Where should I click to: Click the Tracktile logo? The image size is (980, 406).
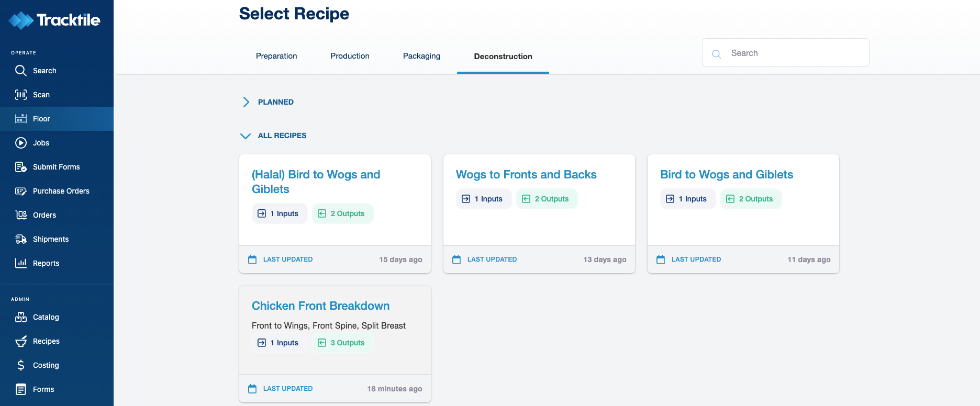pyautogui.click(x=54, y=20)
